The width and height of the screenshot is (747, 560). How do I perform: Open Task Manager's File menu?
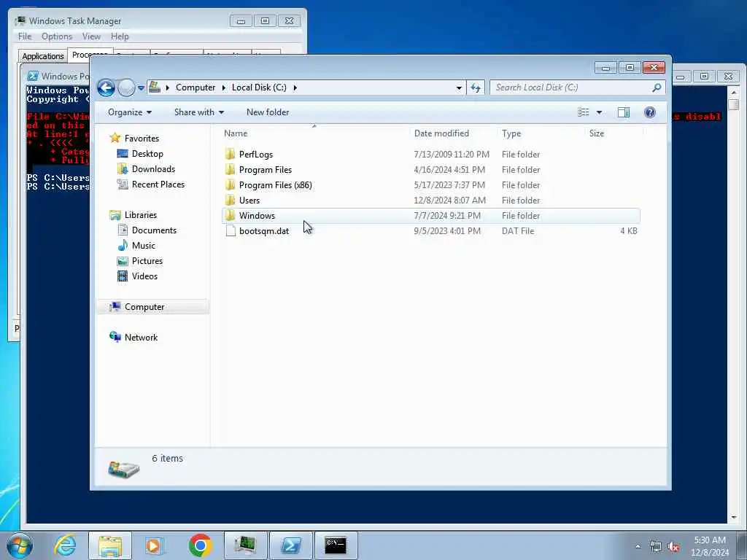pos(25,36)
